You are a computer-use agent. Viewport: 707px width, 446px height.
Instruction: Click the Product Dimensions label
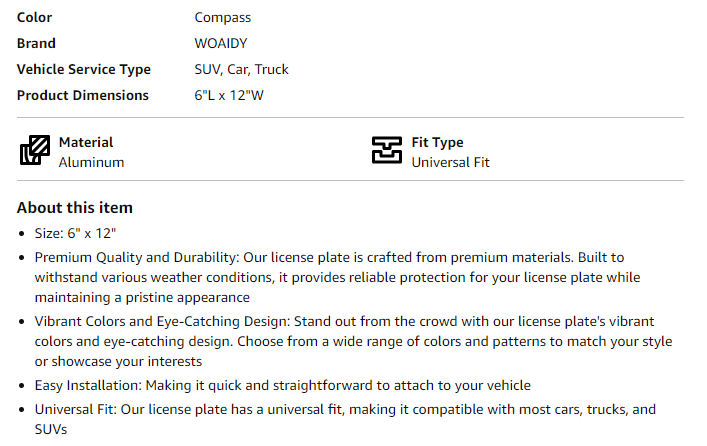[83, 96]
